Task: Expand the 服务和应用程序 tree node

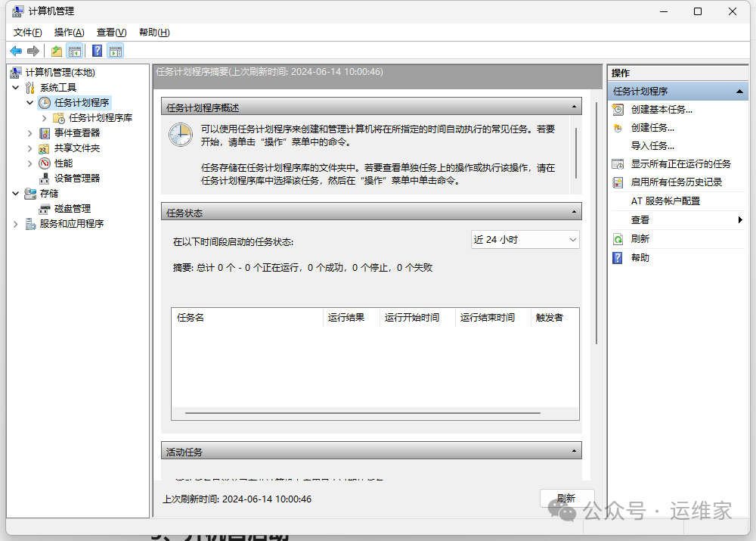Action: pyautogui.click(x=15, y=224)
